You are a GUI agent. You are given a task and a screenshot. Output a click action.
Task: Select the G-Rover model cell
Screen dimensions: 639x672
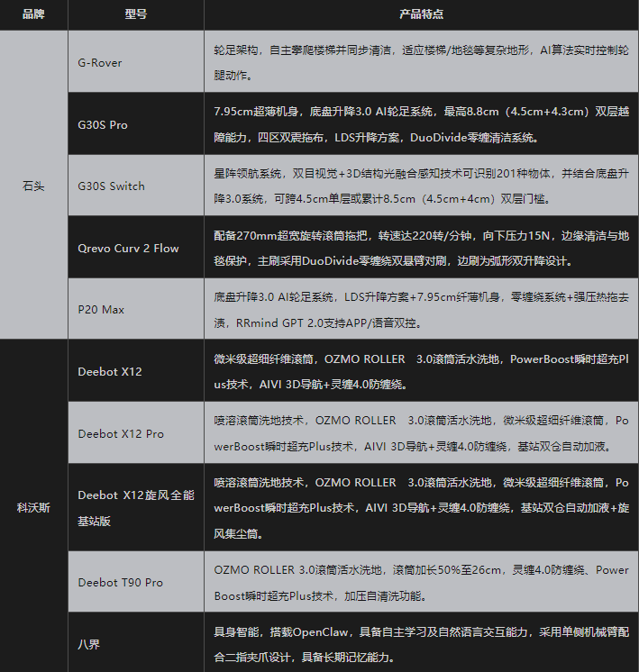coord(100,63)
